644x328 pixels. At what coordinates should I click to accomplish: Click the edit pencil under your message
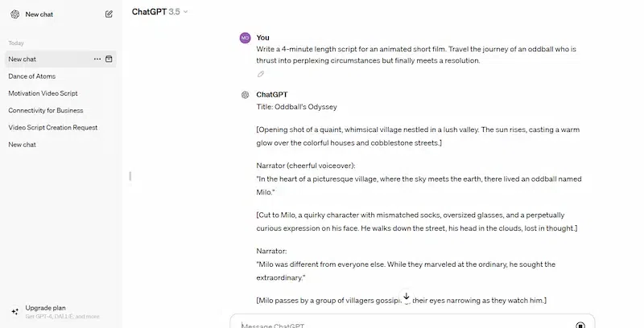[260, 74]
